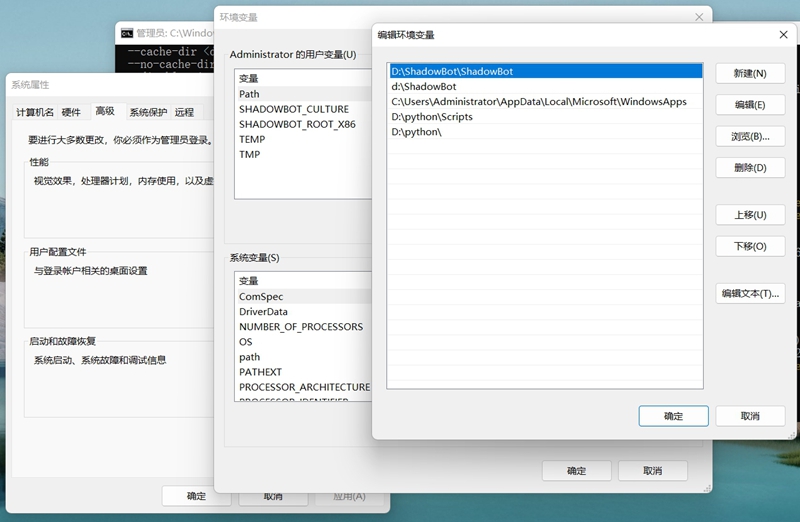This screenshot has width=800, height=522.
Task: Switch to the 硬件 tab
Action: (71, 112)
